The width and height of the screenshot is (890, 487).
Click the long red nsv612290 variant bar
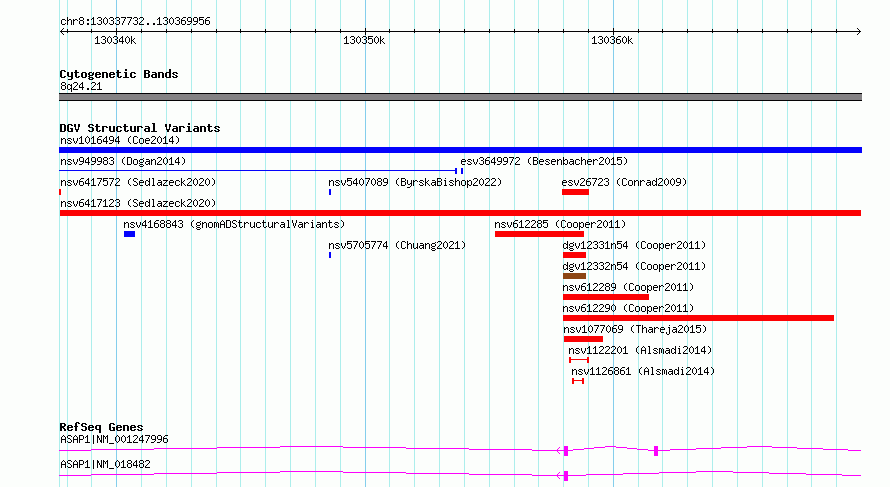point(698,318)
